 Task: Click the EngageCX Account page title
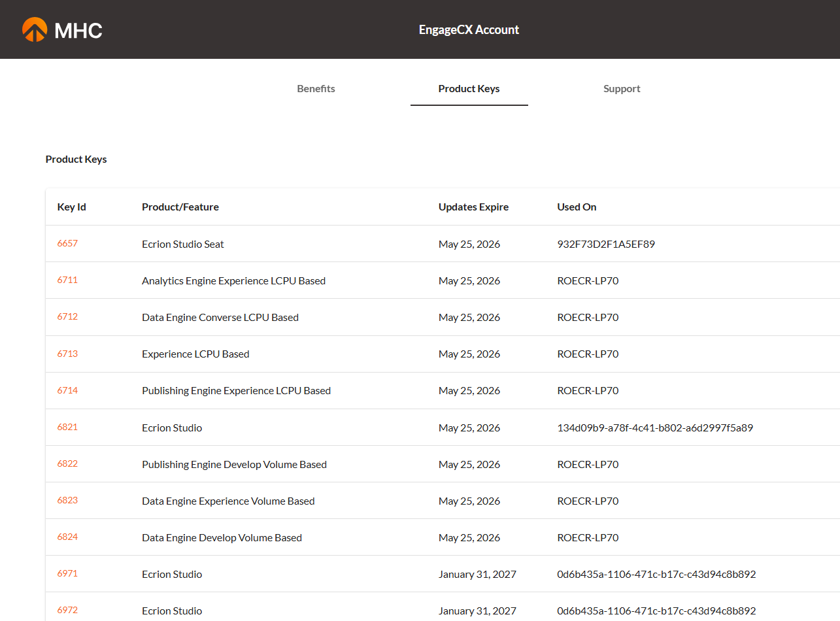click(469, 29)
